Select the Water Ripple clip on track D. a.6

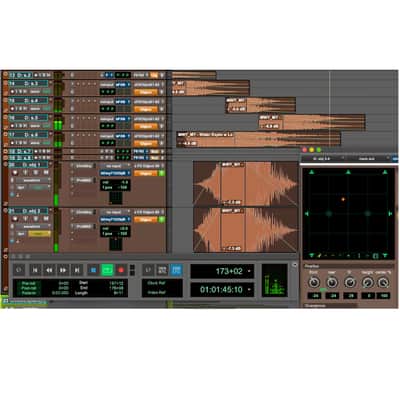tap(258, 139)
